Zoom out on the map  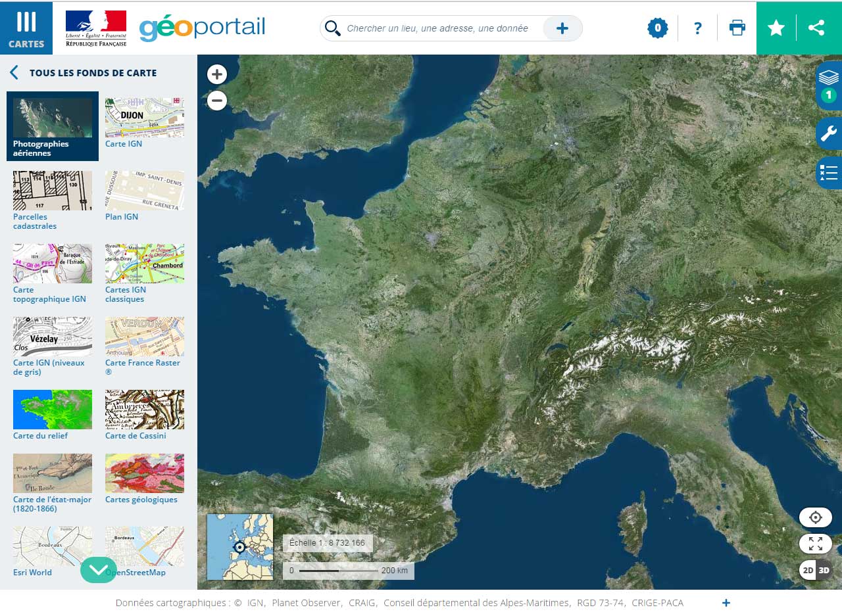tap(217, 101)
